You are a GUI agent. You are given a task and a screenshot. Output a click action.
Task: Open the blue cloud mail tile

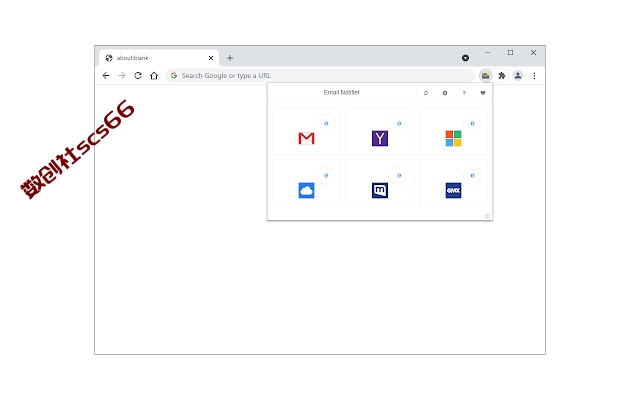point(306,183)
